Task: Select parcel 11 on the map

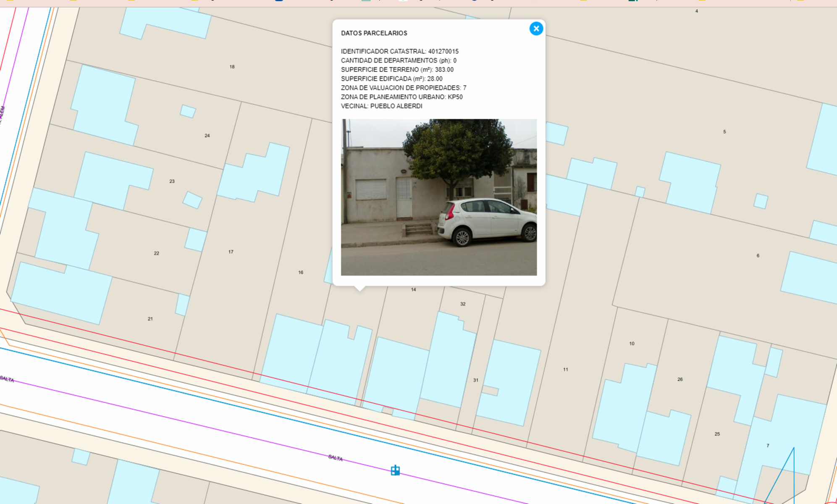Action: tap(565, 370)
